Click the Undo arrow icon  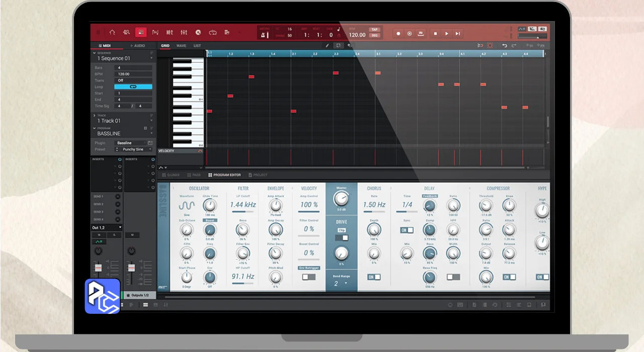point(505,46)
